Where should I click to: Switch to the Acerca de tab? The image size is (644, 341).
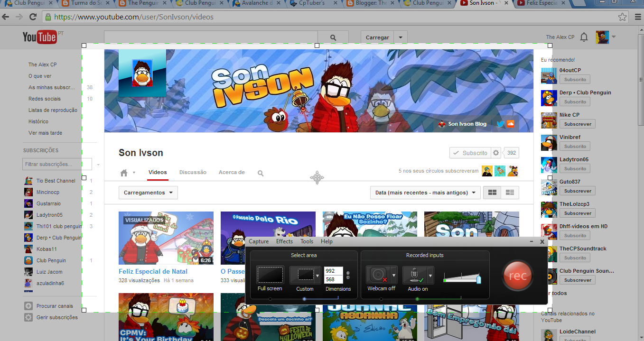point(232,172)
